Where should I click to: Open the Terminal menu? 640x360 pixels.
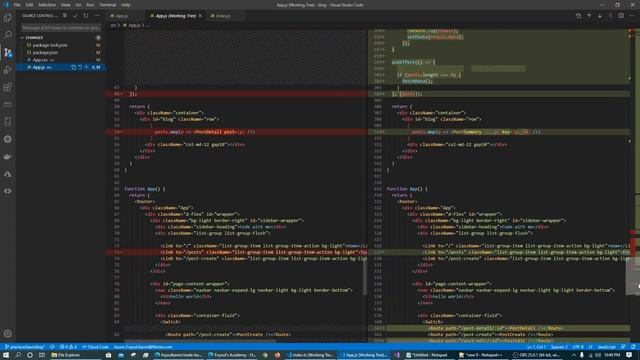pos(107,5)
